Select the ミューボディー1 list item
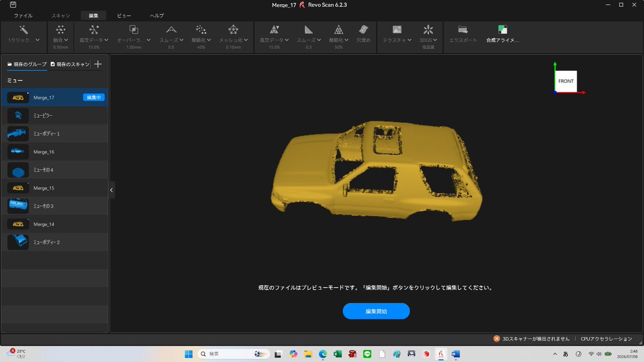Screen dimensions: 644x362 pos(55,134)
